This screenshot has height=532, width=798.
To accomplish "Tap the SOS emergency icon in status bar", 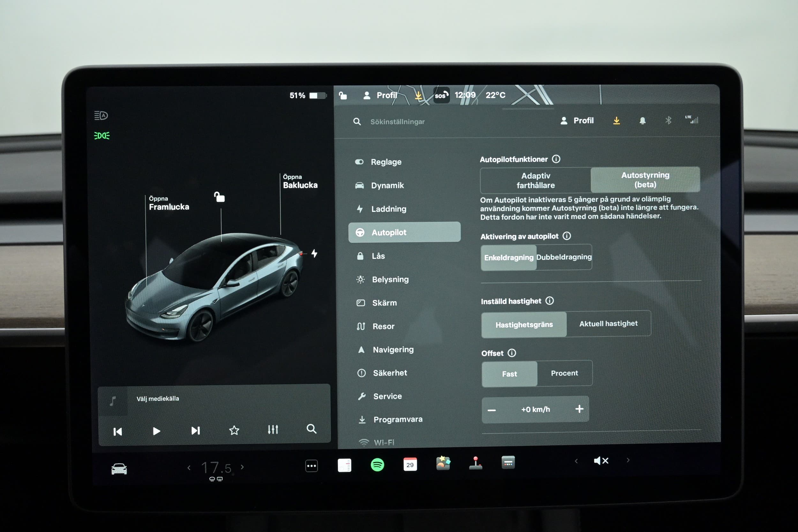I will coord(441,95).
